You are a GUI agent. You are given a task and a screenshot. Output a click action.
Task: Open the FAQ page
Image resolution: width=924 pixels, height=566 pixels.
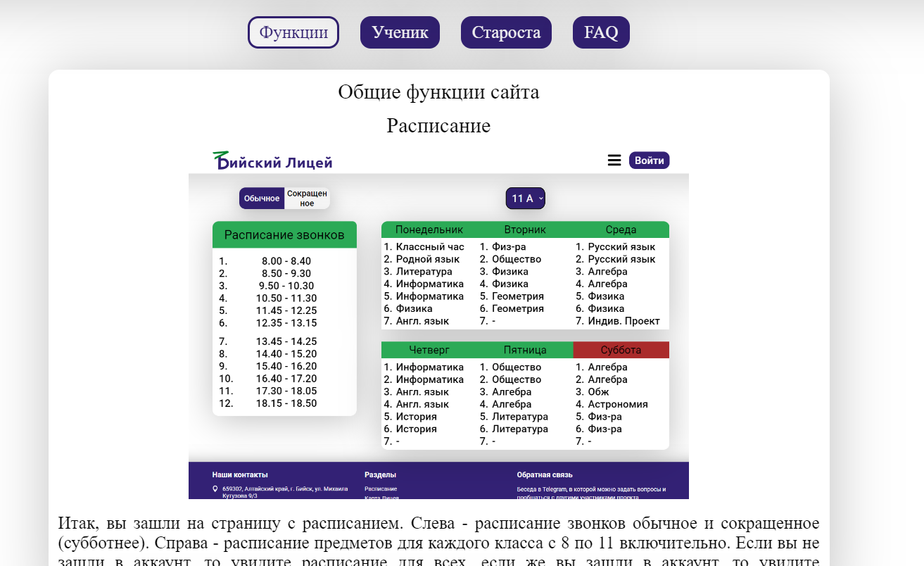[x=600, y=32]
